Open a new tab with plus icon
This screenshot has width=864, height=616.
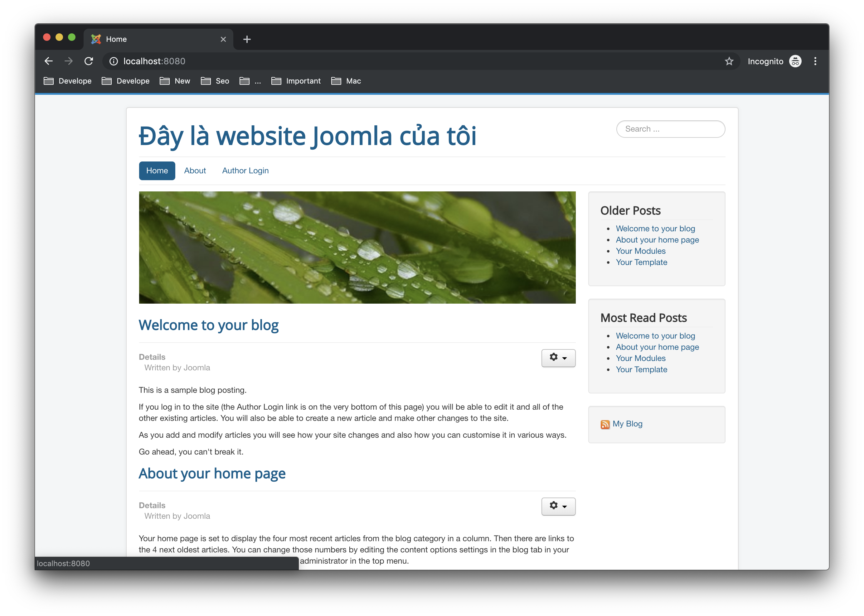(247, 39)
